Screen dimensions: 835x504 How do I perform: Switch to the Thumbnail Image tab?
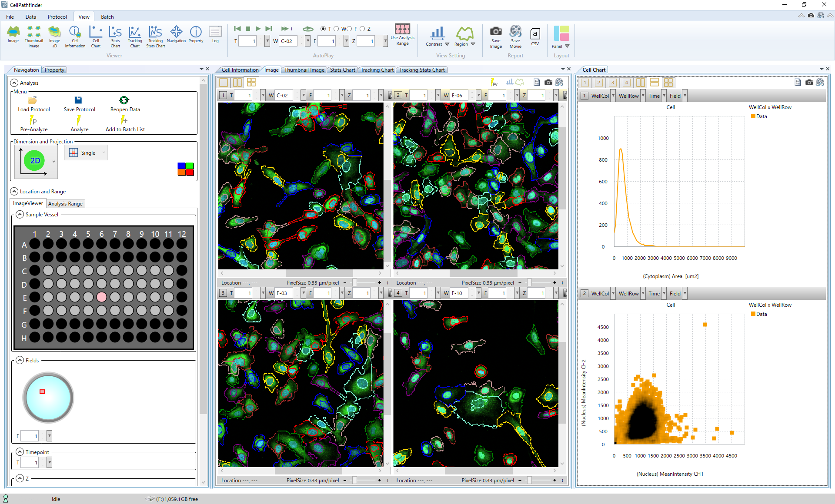304,70
